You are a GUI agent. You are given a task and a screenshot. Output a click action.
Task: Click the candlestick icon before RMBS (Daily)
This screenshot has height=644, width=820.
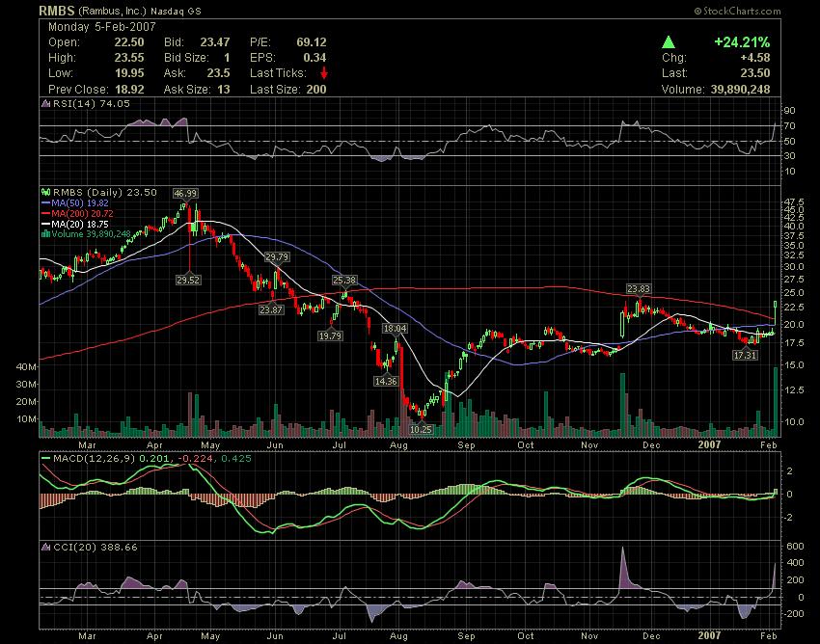pos(46,193)
